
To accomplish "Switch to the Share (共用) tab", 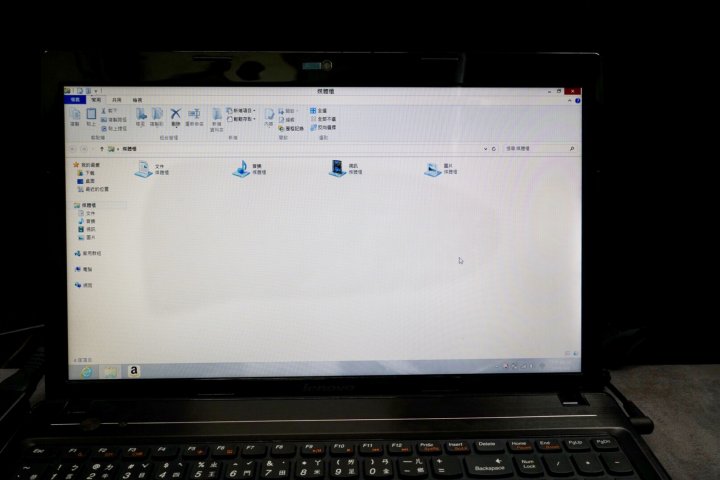I will coord(117,100).
